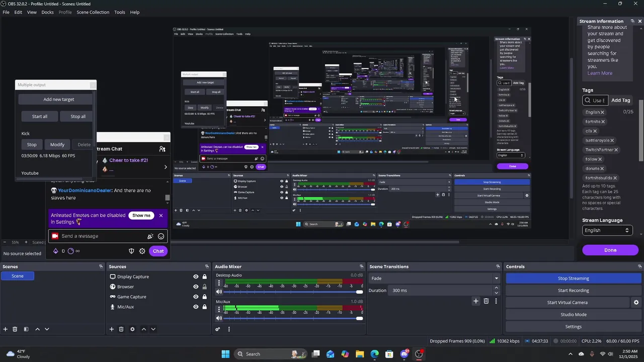Increase transition duration stepper up
Screen dimensions: 644x362
pos(496,288)
